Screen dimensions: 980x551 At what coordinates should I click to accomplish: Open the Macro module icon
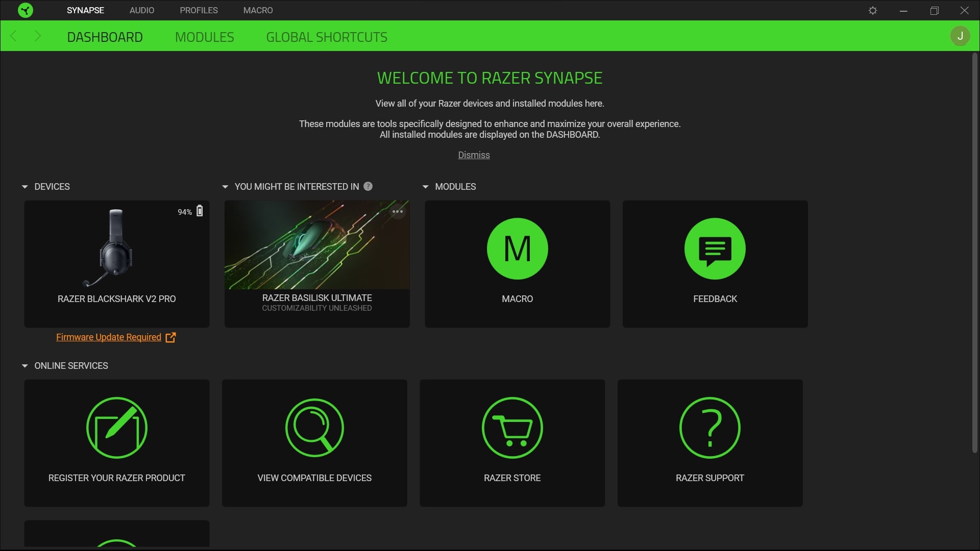(x=518, y=249)
